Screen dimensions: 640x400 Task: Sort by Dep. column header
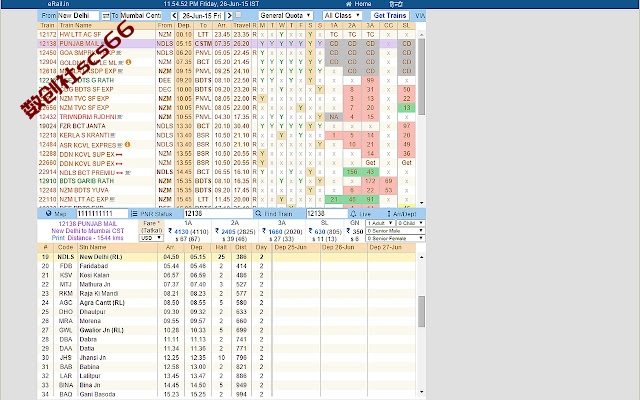coord(184,25)
